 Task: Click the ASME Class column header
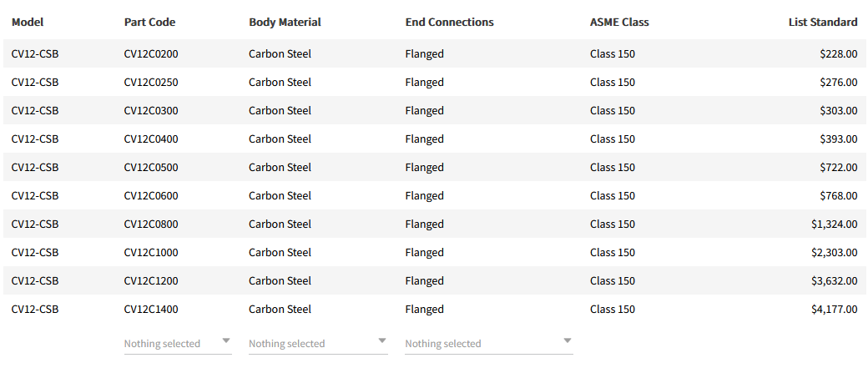(x=618, y=23)
